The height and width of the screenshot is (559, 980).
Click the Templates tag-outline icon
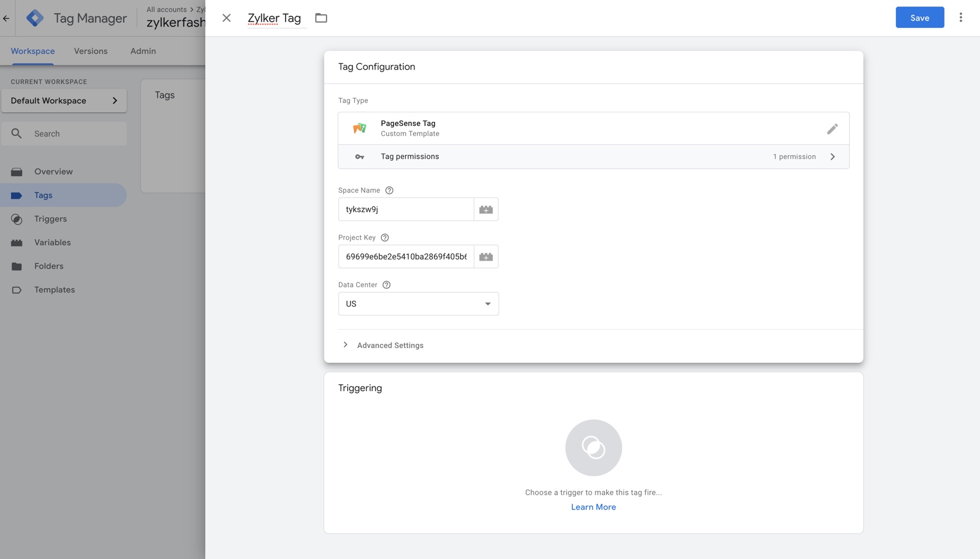17,290
